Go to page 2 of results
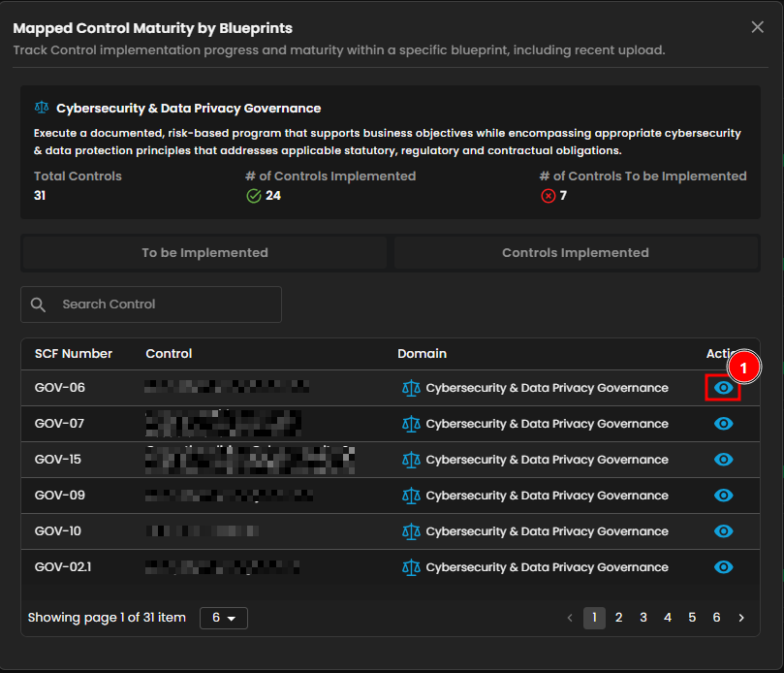This screenshot has width=784, height=673. [618, 618]
